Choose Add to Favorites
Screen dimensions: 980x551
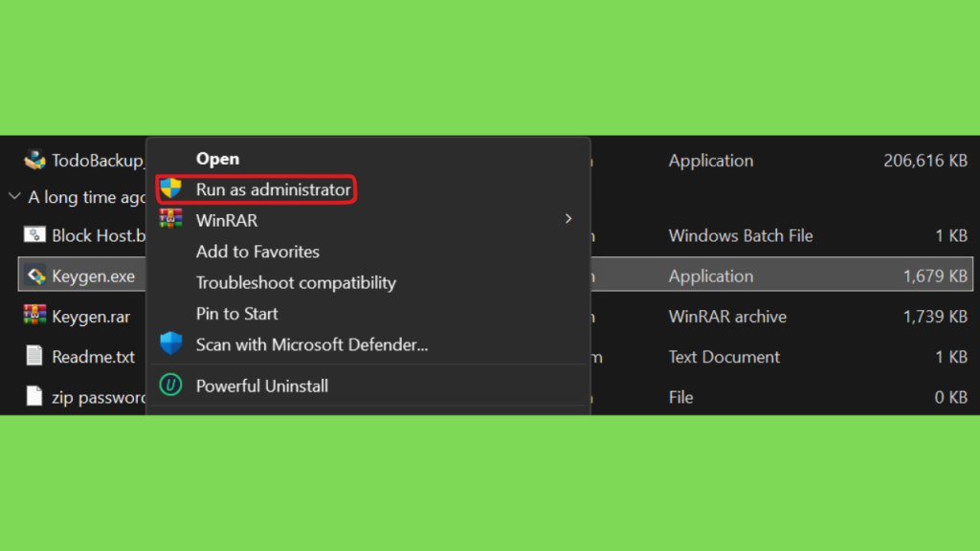click(x=257, y=252)
